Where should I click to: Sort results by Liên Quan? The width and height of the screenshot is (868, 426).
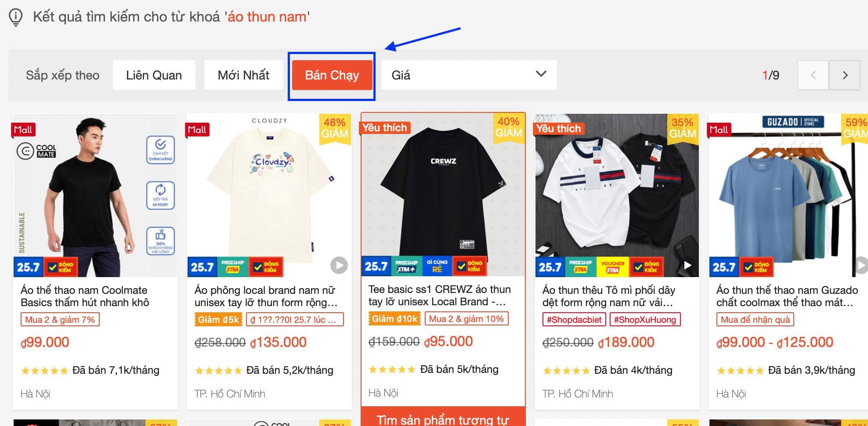[x=154, y=75]
